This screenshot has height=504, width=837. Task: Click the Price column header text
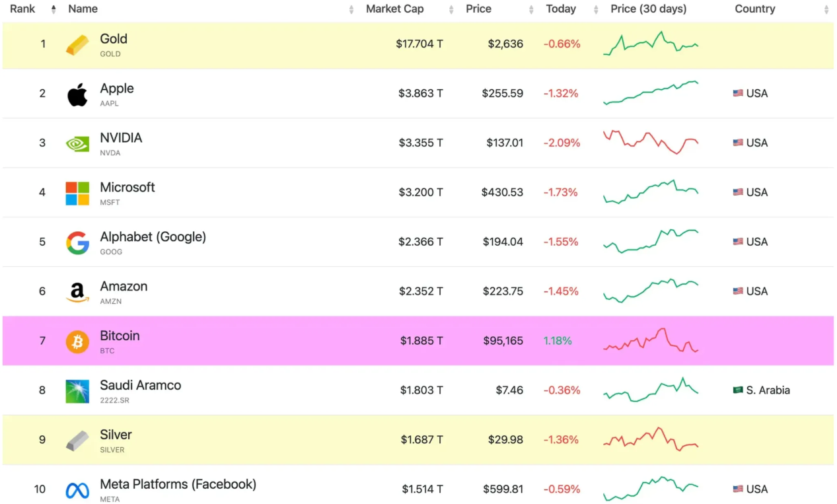(478, 9)
